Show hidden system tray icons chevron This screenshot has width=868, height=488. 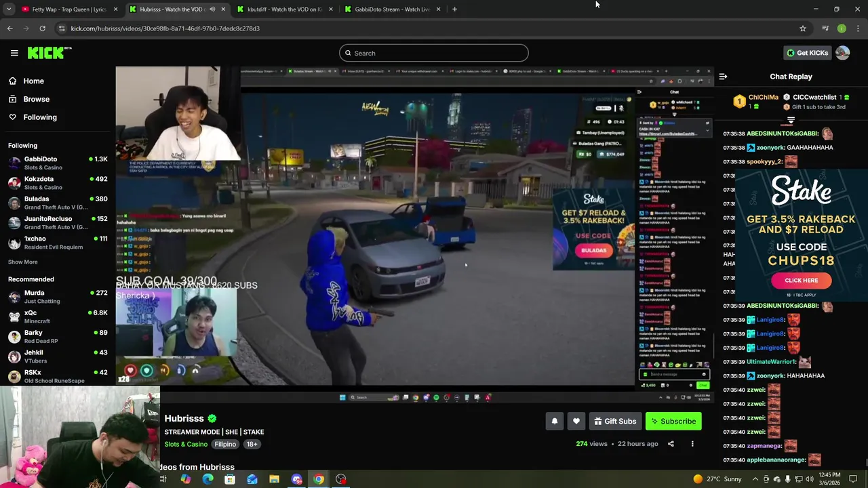point(755,479)
